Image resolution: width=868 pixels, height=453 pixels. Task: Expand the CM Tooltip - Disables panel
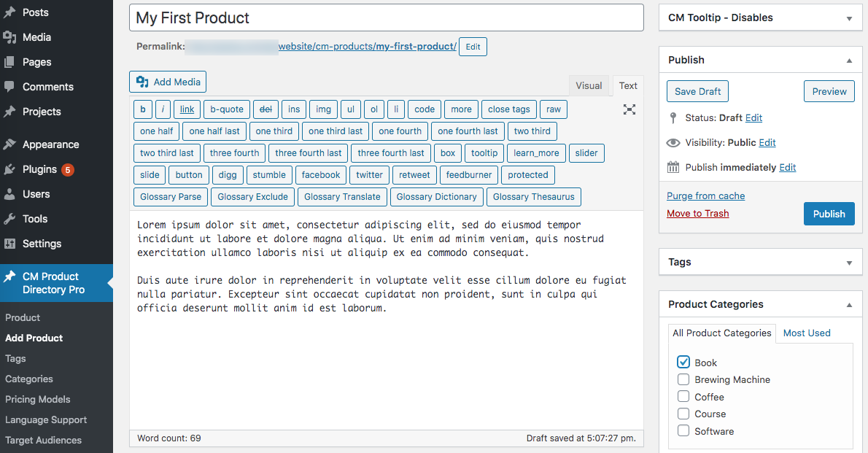849,18
